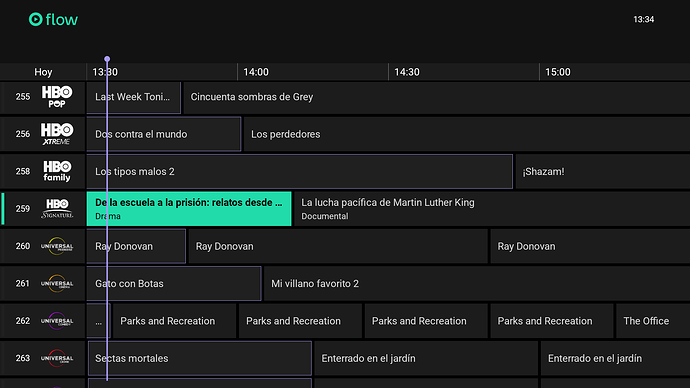Image resolution: width=690 pixels, height=388 pixels.
Task: Select the HBO Pop channel logo
Action: pyautogui.click(x=57, y=97)
